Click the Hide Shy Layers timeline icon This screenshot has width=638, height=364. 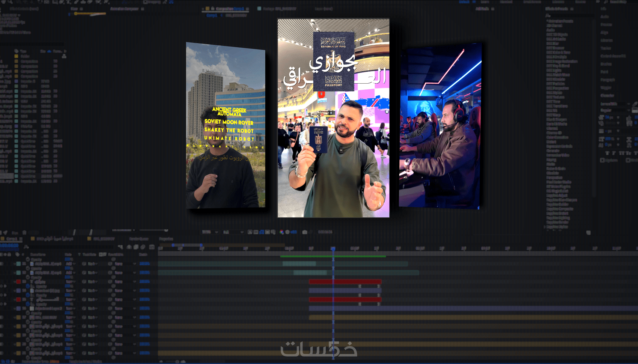(x=129, y=247)
